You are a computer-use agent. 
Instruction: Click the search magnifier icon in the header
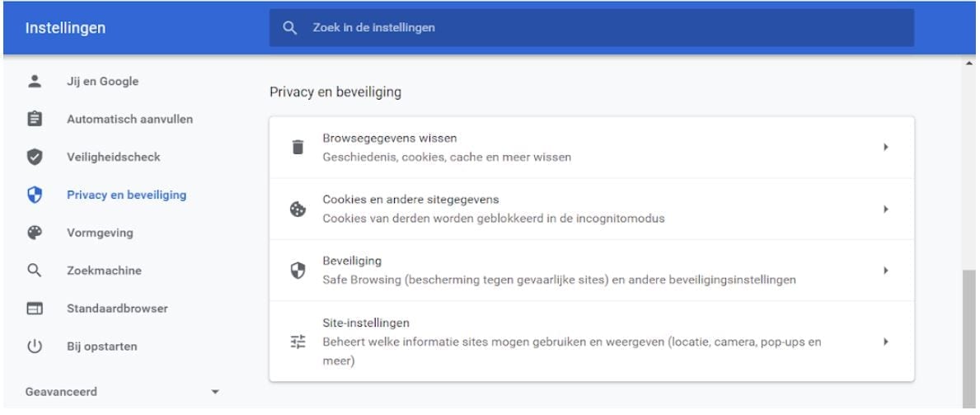289,27
